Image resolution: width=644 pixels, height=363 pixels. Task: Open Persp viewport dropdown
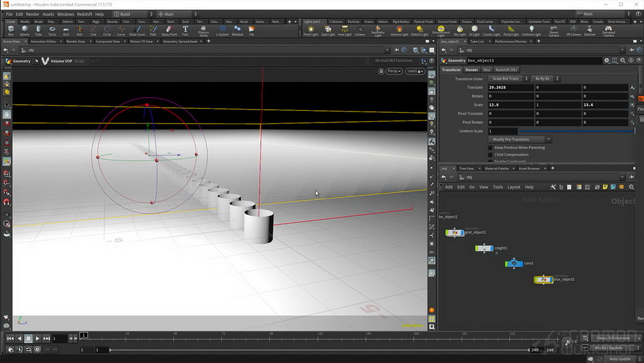394,71
